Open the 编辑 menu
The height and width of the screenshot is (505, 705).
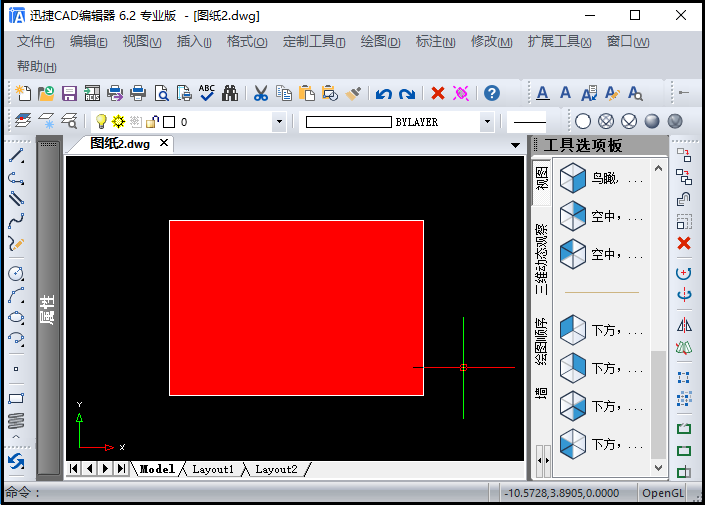(x=89, y=42)
